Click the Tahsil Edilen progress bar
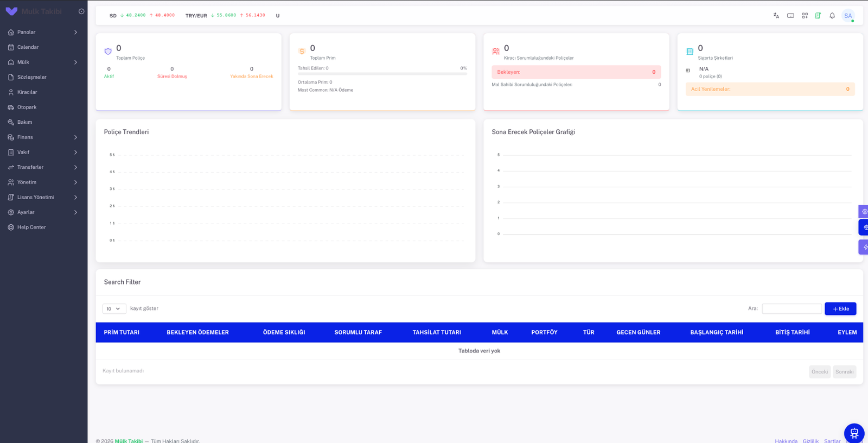The width and height of the screenshot is (868, 443). 382,73
